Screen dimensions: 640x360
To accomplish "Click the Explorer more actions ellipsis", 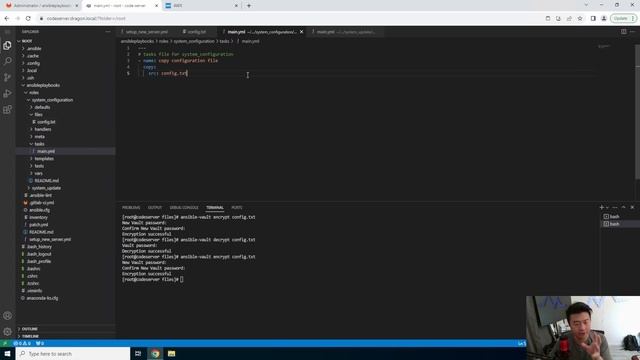I will pyautogui.click(x=108, y=31).
